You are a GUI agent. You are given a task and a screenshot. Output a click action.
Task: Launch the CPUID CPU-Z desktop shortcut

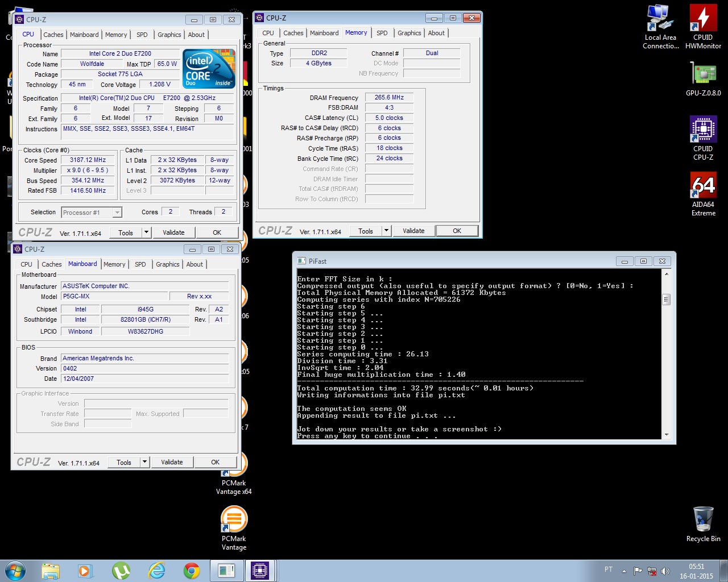(703, 138)
